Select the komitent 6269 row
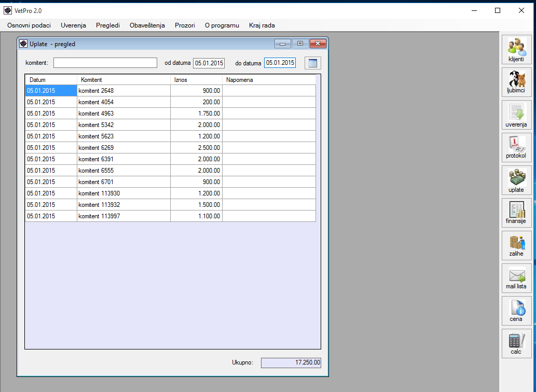 [123, 148]
